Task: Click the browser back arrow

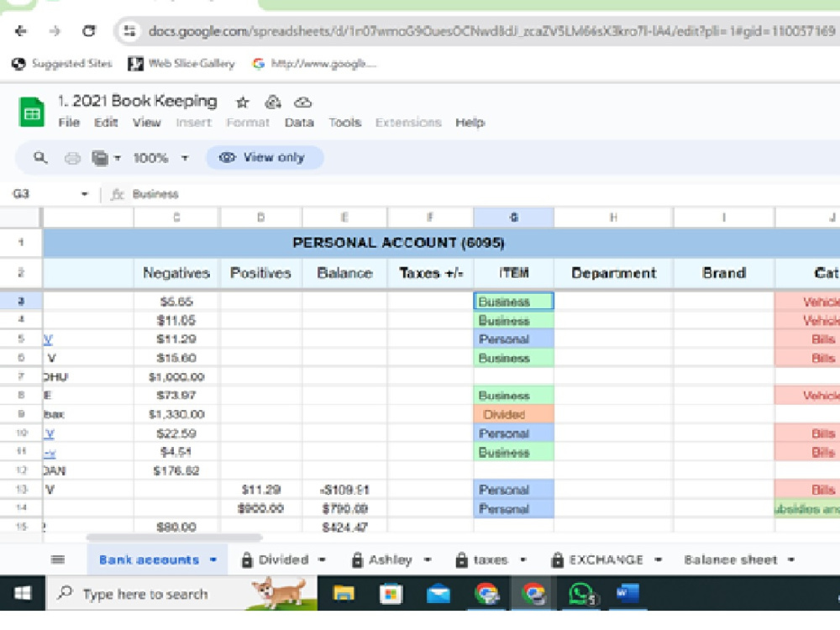Action: coord(21,31)
